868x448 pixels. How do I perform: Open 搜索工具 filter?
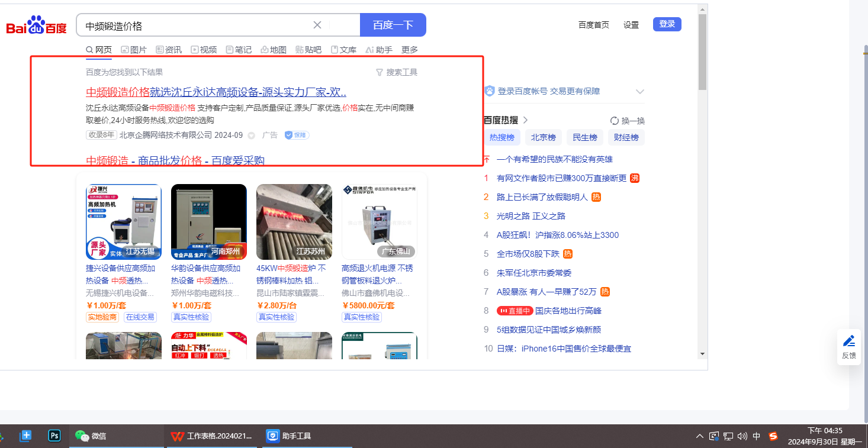[397, 72]
